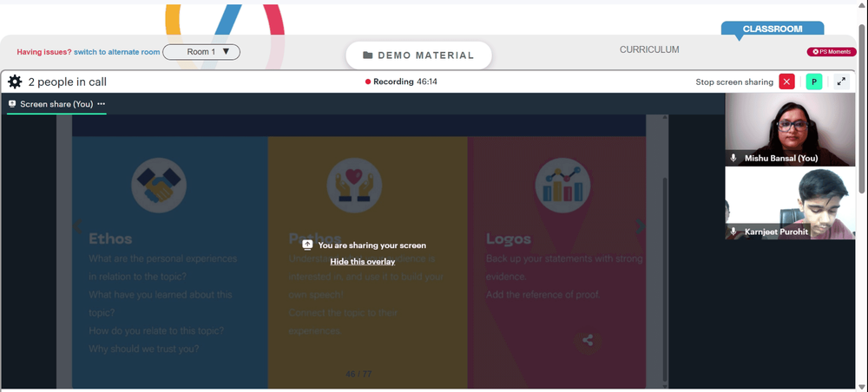Click the Logos bar chart icon
The image size is (868, 392).
click(x=562, y=186)
